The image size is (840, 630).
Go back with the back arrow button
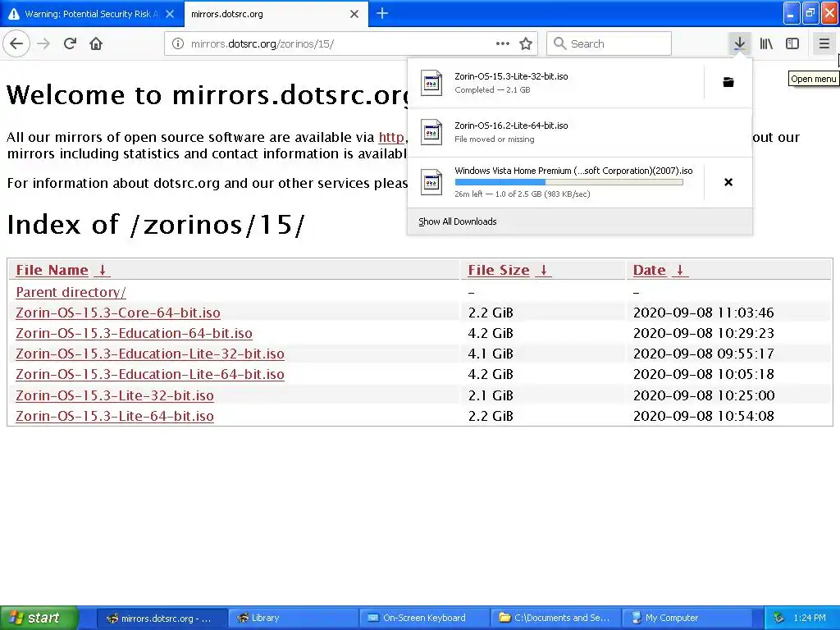point(16,43)
